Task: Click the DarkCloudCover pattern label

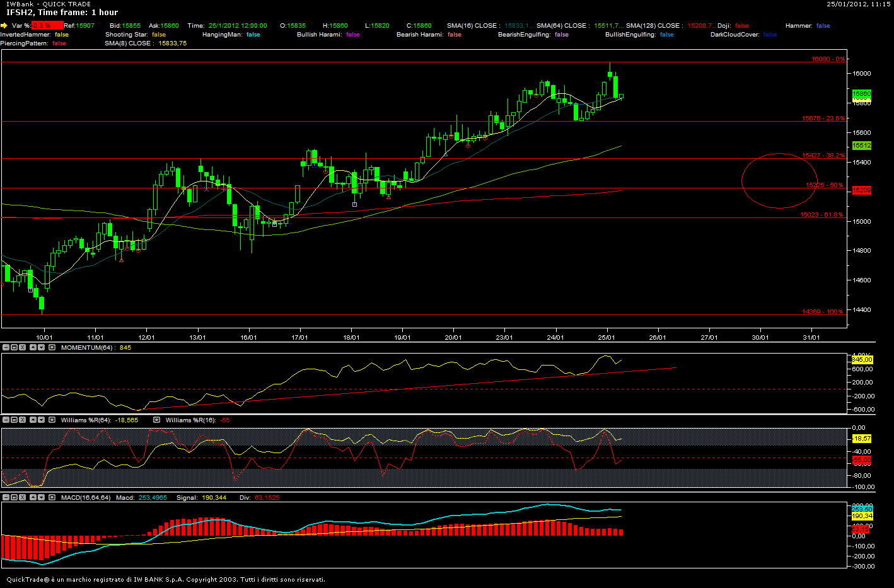Action: coord(743,35)
